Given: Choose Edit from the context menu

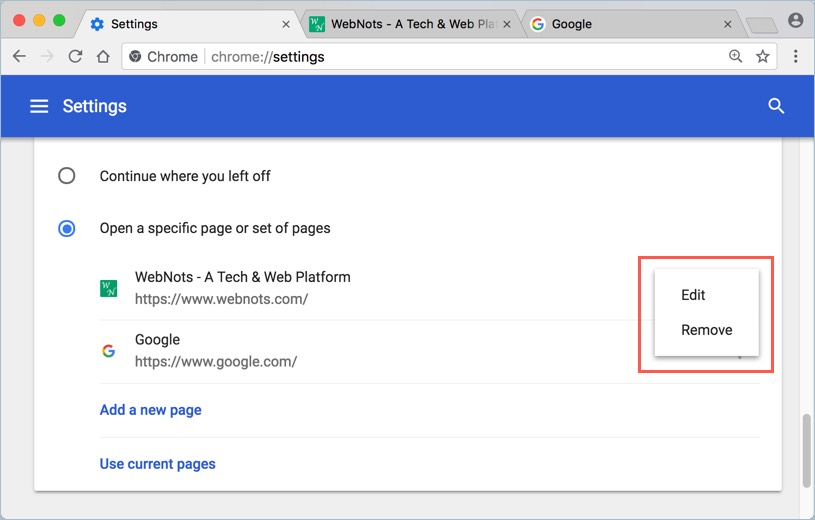Looking at the screenshot, I should click(x=693, y=295).
